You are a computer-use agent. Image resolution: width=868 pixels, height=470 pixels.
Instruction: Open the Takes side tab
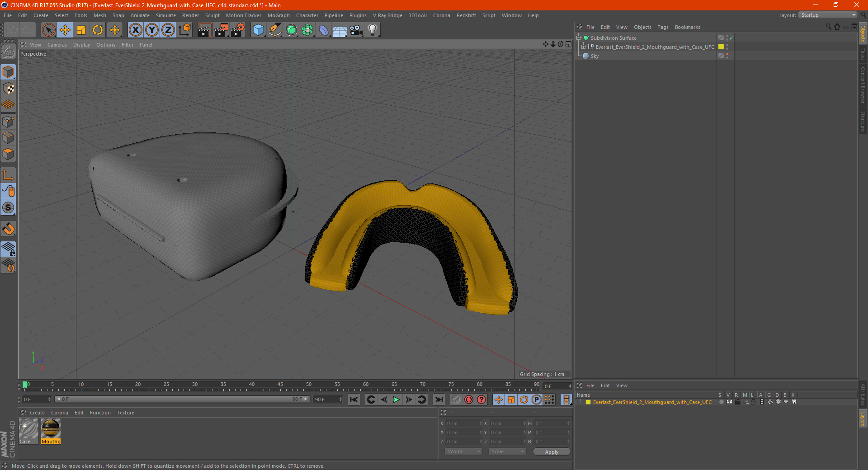tap(863, 54)
